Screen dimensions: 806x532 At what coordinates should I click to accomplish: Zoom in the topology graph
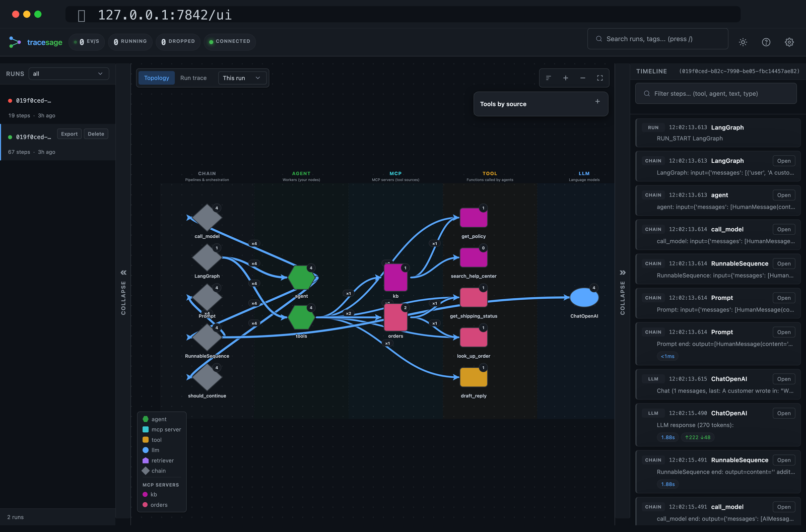click(x=566, y=78)
